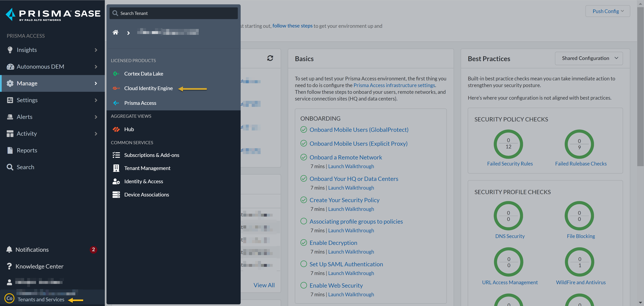644x306 pixels.
Task: Click the refresh icon on the status panel
Action: pos(270,58)
